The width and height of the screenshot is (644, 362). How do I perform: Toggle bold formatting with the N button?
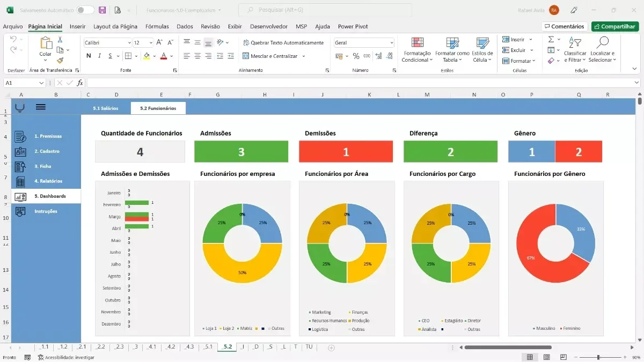(89, 56)
